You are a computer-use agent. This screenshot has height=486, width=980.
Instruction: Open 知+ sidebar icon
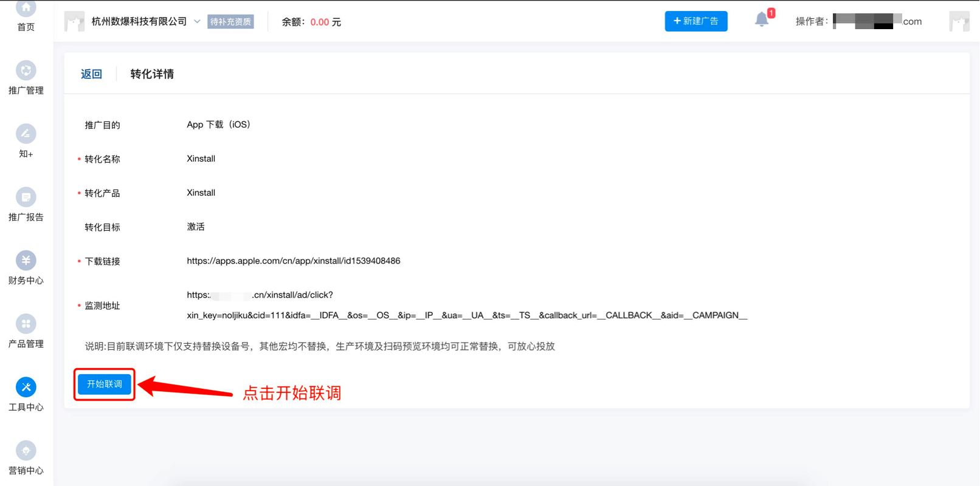pos(26,134)
